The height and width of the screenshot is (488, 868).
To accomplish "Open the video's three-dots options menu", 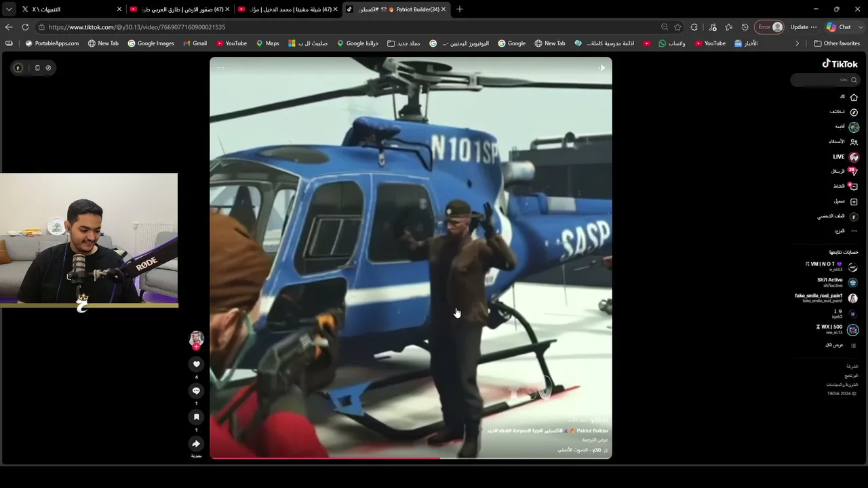I will 220,68.
